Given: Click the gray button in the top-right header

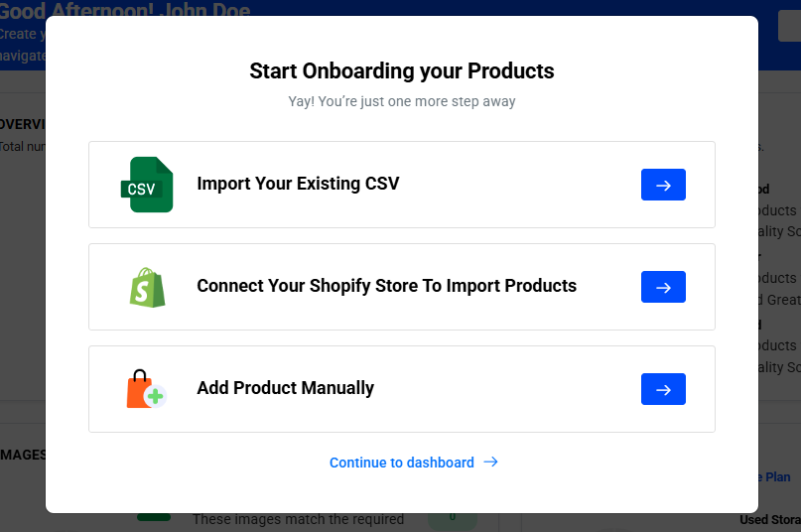Looking at the screenshot, I should (788, 26).
